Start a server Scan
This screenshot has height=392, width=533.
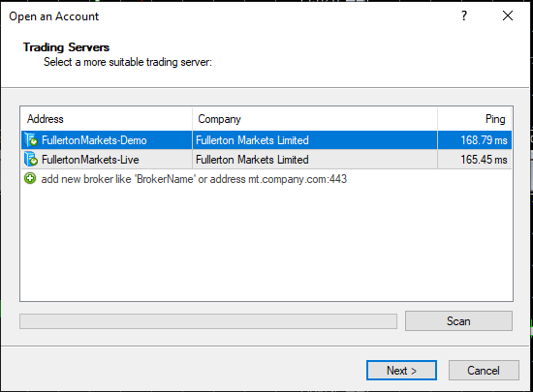point(458,321)
